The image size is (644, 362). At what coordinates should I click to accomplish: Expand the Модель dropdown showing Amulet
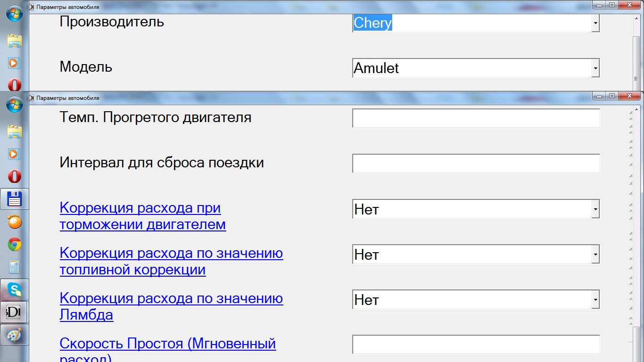(x=595, y=68)
